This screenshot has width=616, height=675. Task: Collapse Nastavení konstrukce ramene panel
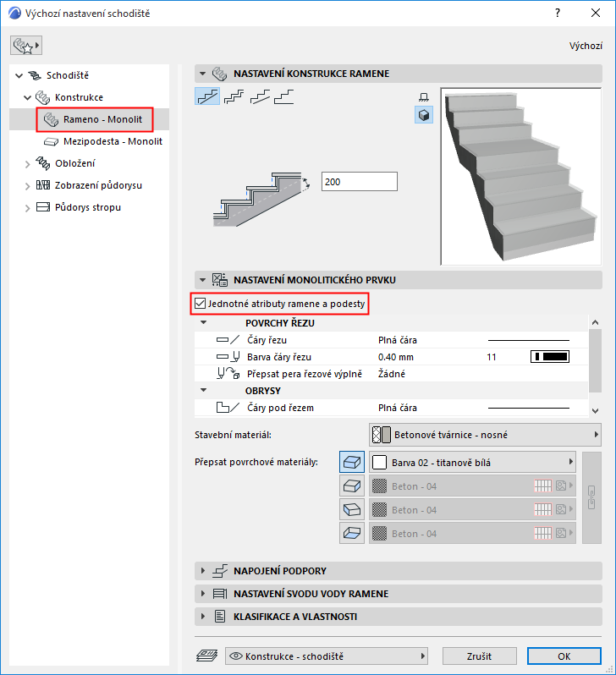pos(202,74)
